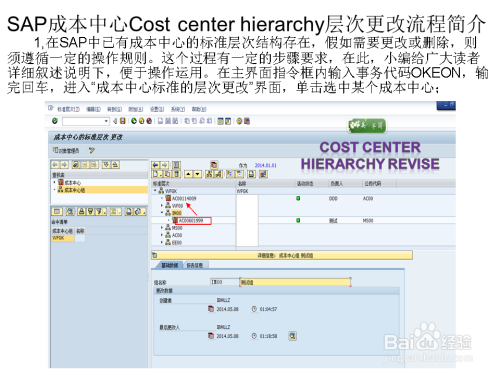Expand the AC00 group node
Viewport: 500px width, 375px height.
point(162,235)
